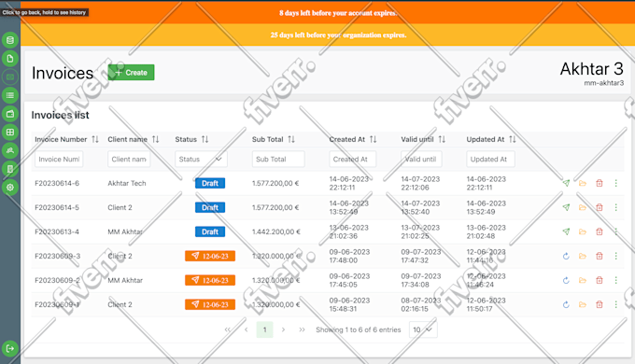Sort by Invoice Number column arrows

pyautogui.click(x=95, y=139)
